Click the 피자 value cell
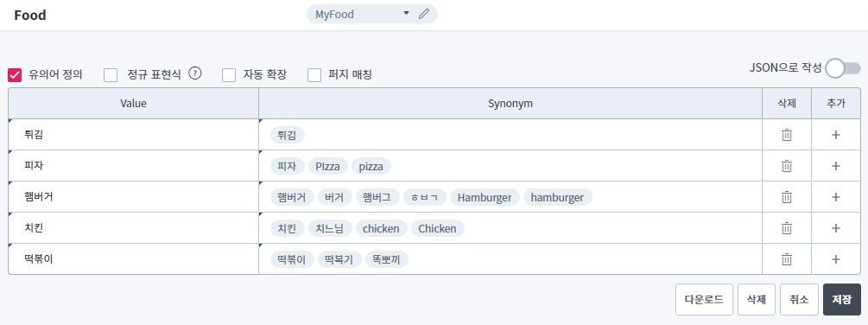Screen dimensions: 868x325 click(133, 166)
